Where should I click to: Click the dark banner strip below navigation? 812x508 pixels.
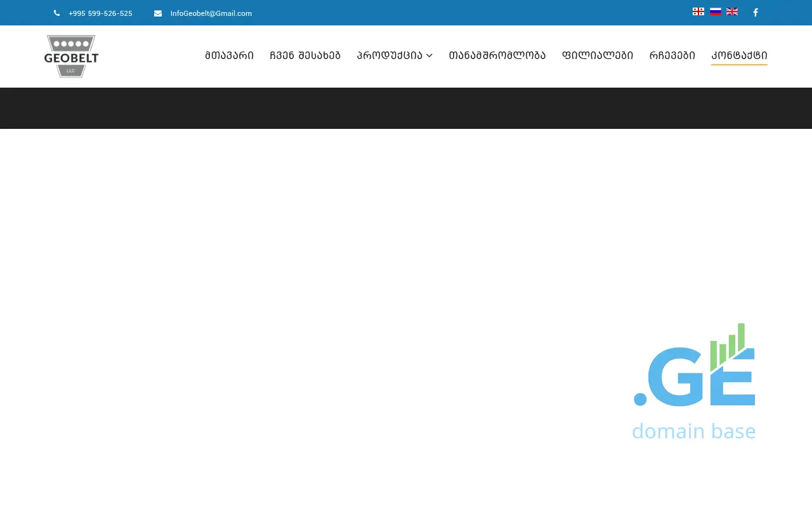[406, 109]
